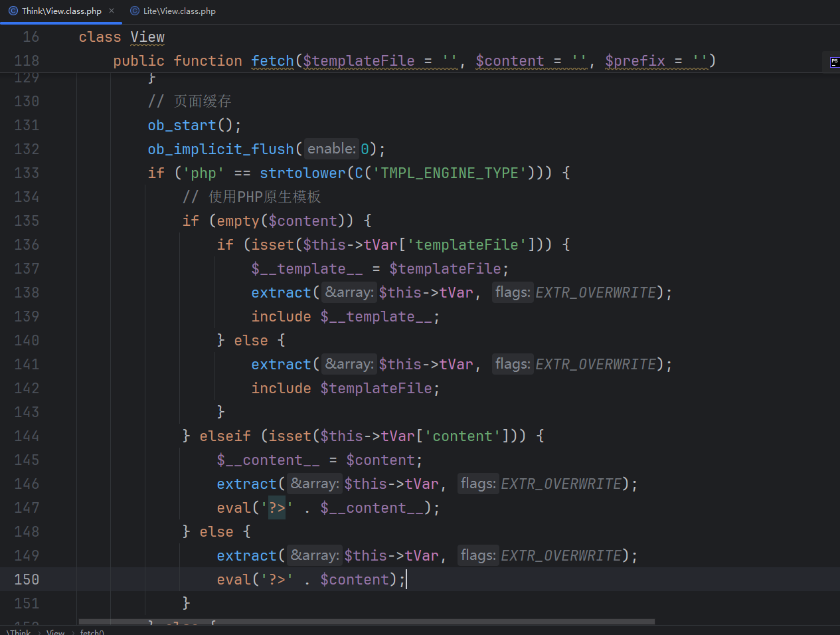Click line number 144 in the gutter
This screenshot has width=840, height=635.
click(27, 436)
